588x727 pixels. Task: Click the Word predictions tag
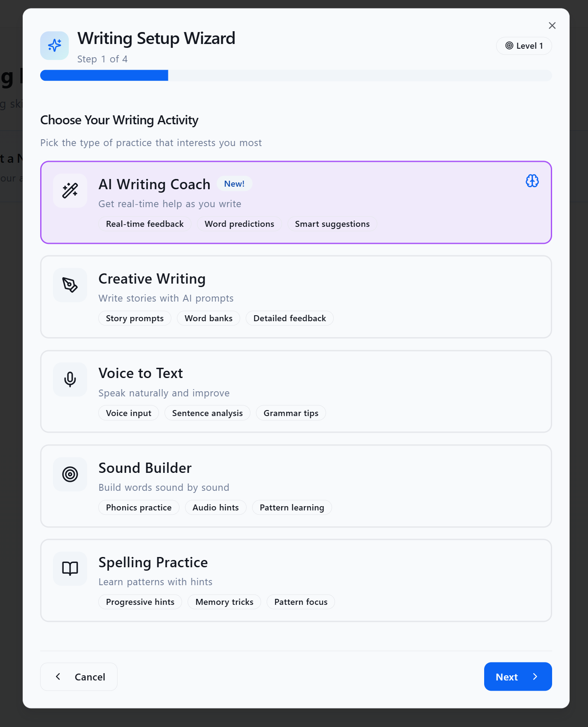click(239, 224)
